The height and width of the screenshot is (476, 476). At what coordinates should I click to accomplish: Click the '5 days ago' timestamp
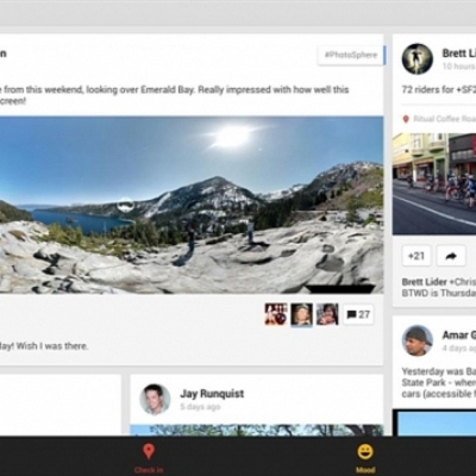click(x=200, y=407)
